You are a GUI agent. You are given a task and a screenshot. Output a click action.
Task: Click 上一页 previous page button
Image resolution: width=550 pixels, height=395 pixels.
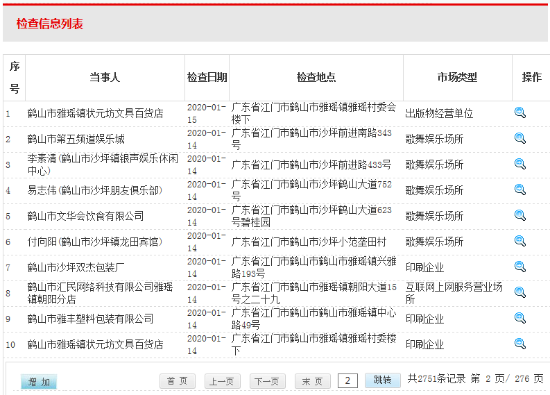coord(222,381)
